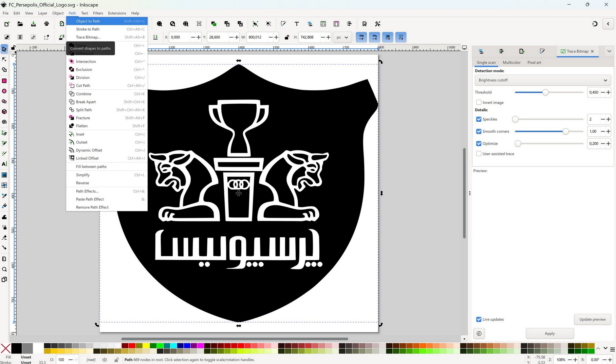Open the Text and Font dialog
Viewport: 616px width, 364px height.
coord(297,24)
